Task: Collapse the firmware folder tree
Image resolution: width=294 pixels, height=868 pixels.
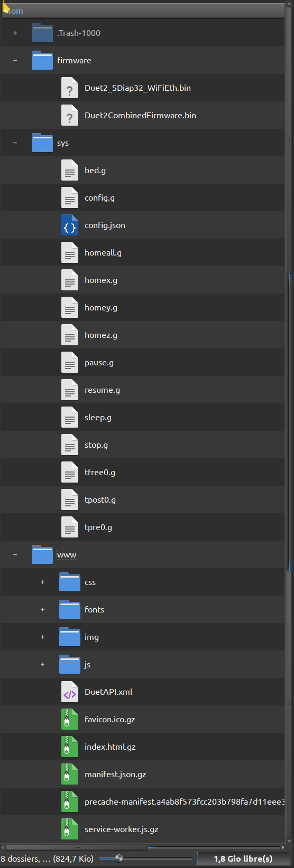Action: pos(15,60)
